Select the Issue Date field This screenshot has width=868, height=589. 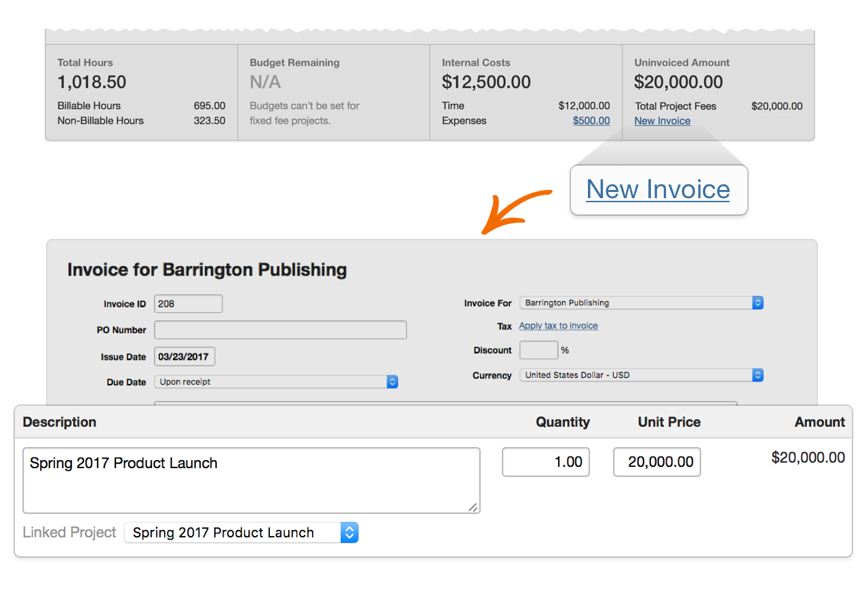pos(184,357)
